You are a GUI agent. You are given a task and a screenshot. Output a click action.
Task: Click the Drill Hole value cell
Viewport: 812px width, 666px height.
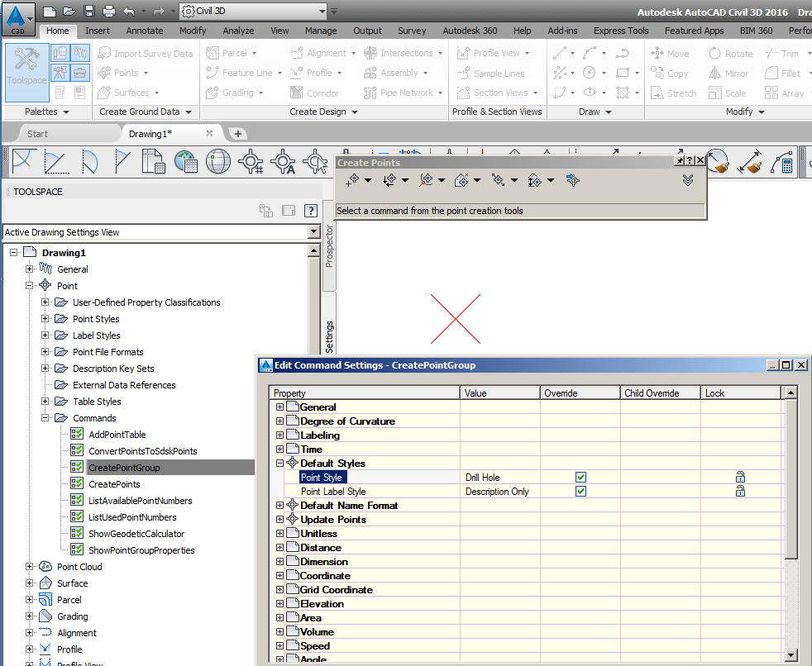[499, 477]
